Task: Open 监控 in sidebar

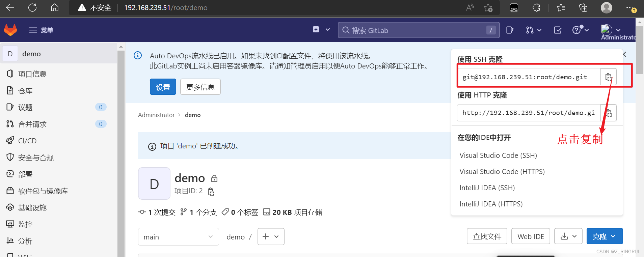Action: click(x=25, y=224)
